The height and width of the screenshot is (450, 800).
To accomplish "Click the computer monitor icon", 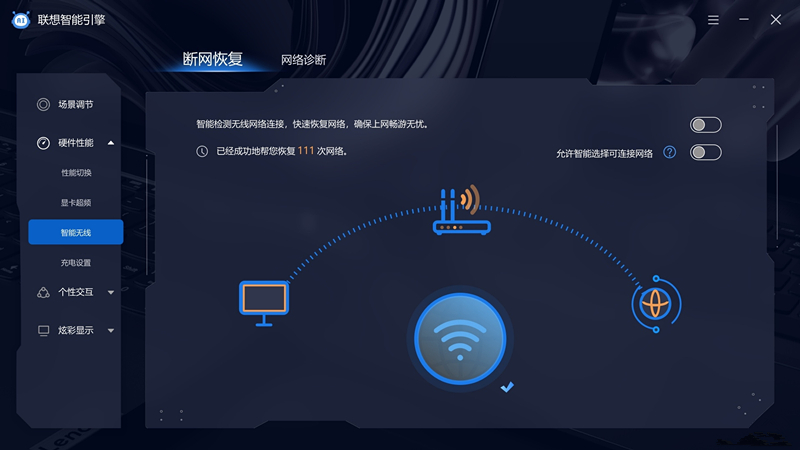I will (264, 303).
